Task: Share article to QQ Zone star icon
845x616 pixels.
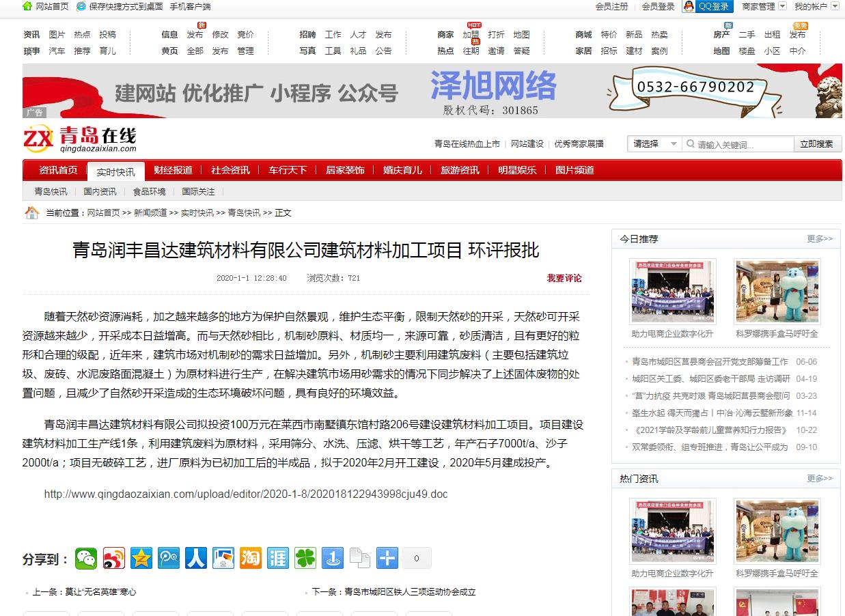Action: pyautogui.click(x=141, y=558)
